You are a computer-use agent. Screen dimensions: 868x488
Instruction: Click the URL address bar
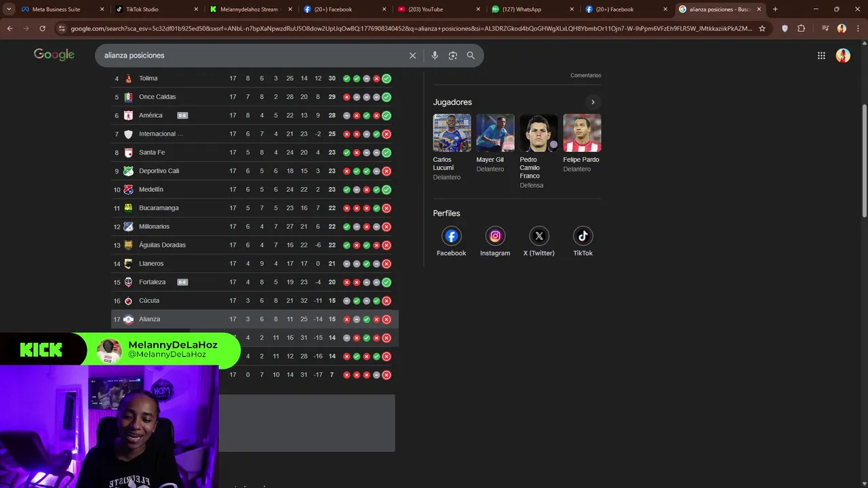(411, 28)
